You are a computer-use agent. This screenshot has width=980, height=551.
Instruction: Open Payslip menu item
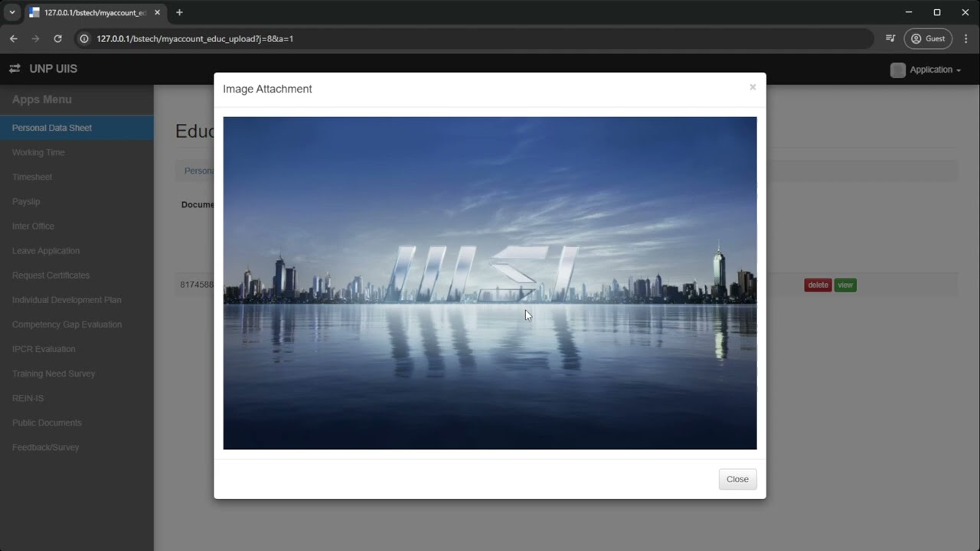pos(77,201)
